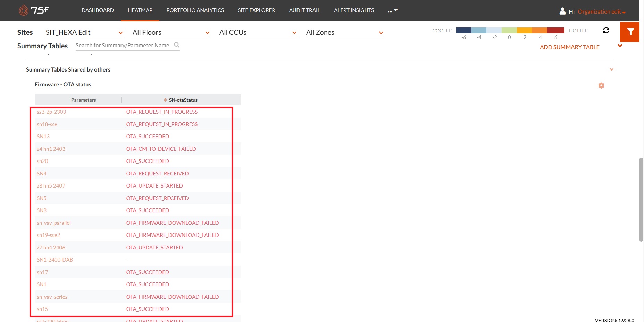
Task: Collapse the summary tables panel chevron
Action: [620, 46]
